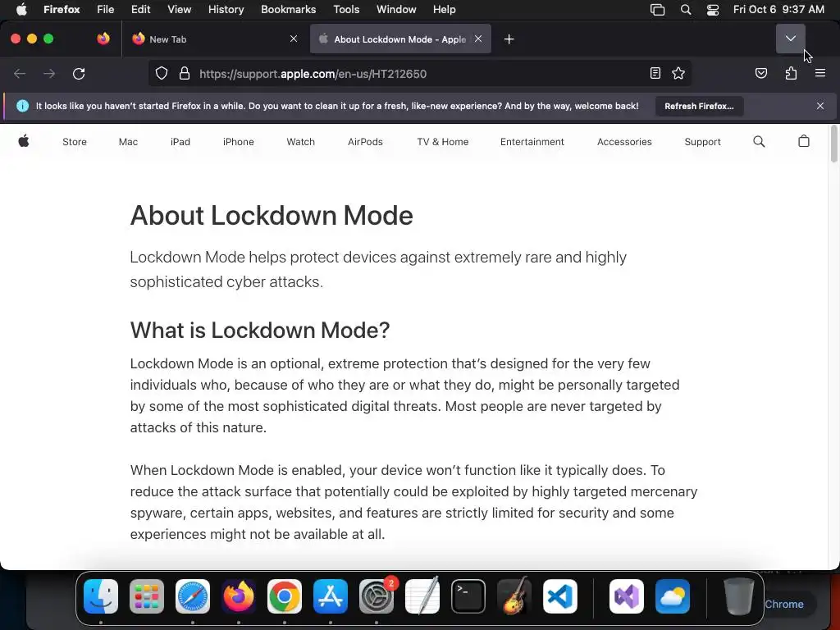Expand the List all tabs dropdown
The image size is (840, 630).
click(x=791, y=39)
